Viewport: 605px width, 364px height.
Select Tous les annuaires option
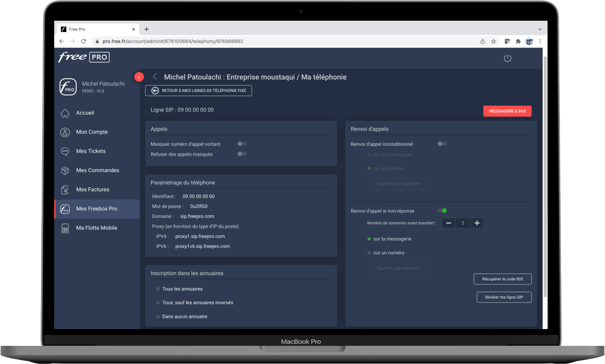pyautogui.click(x=158, y=289)
